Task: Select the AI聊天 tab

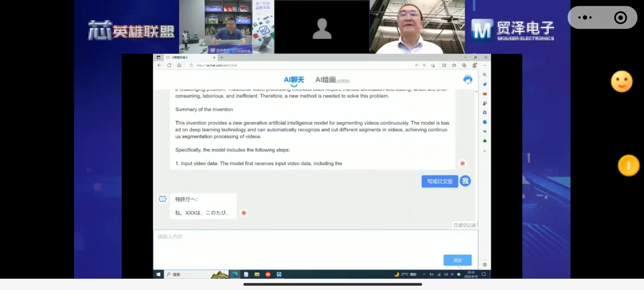Action: click(294, 80)
